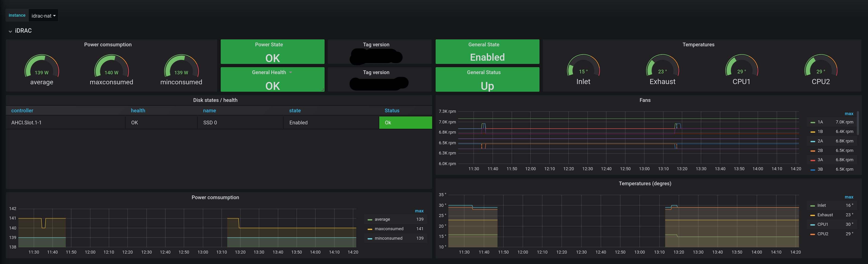868x264 pixels.
Task: Sort table by controller column header
Action: tap(22, 110)
